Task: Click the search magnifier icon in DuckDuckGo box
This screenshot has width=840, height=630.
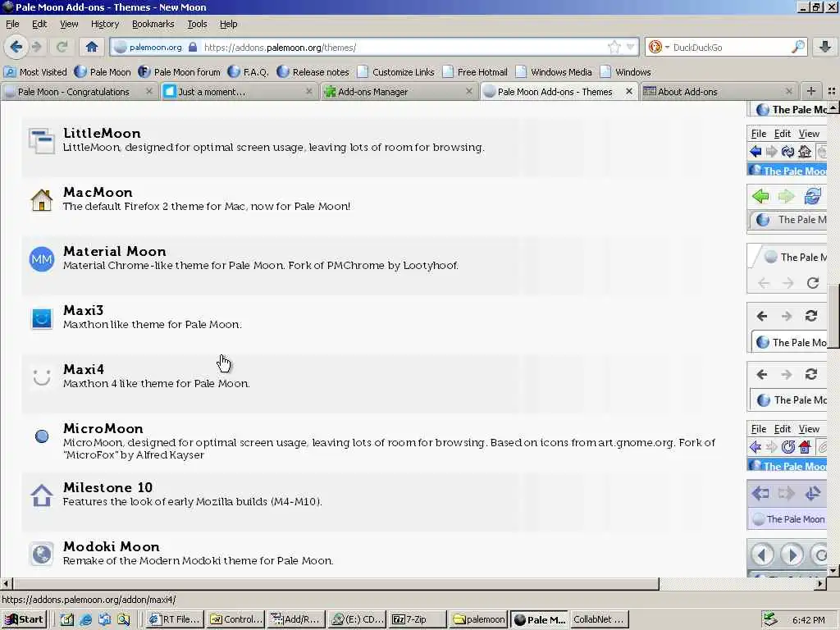Action: pyautogui.click(x=798, y=47)
